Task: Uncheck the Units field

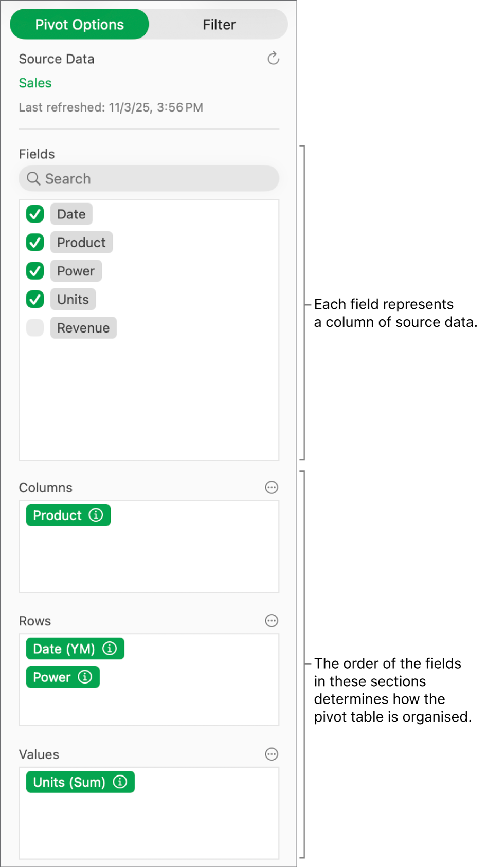Action: 34,299
